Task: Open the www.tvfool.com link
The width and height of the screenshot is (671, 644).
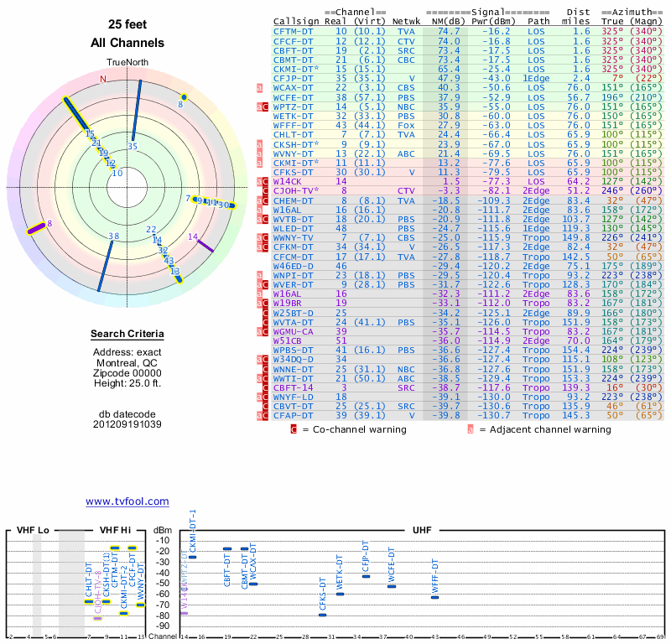Action: coord(127,501)
